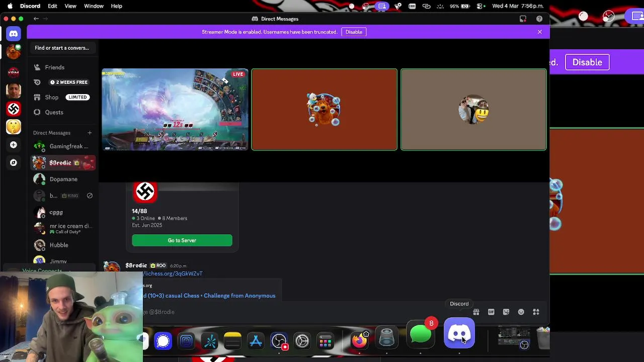The width and height of the screenshot is (644, 362).
Task: Open cggg direct message
Action: tap(63, 212)
